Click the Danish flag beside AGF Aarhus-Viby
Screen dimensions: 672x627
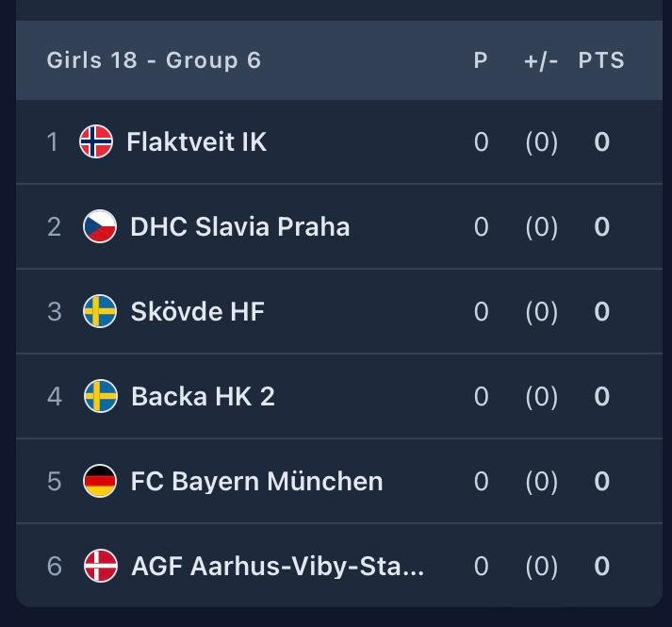click(100, 566)
